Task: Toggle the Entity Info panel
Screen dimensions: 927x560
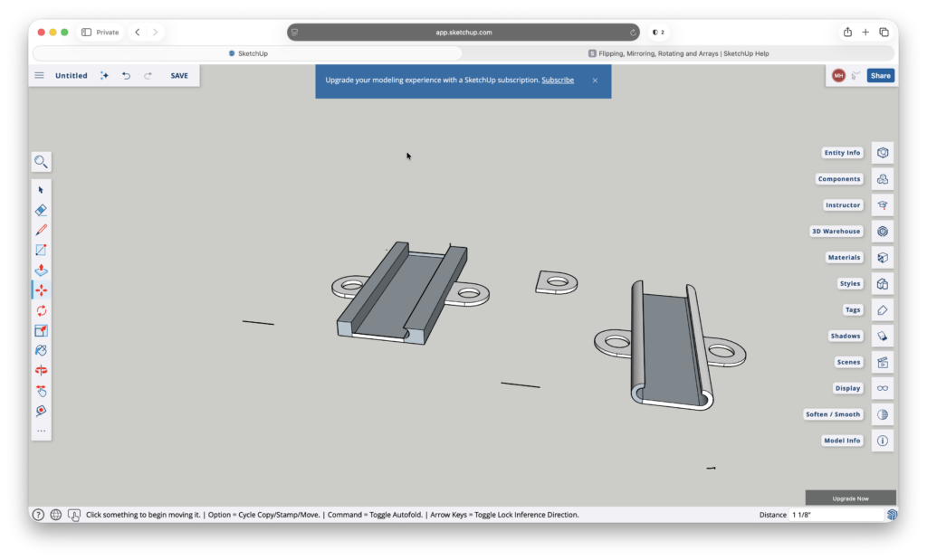Action: pos(842,152)
